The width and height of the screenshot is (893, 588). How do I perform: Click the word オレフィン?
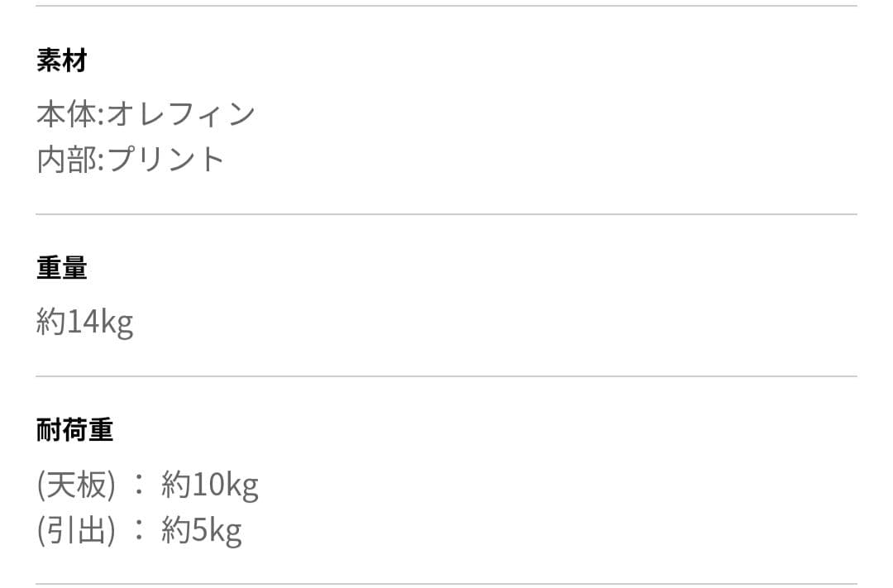click(x=181, y=114)
